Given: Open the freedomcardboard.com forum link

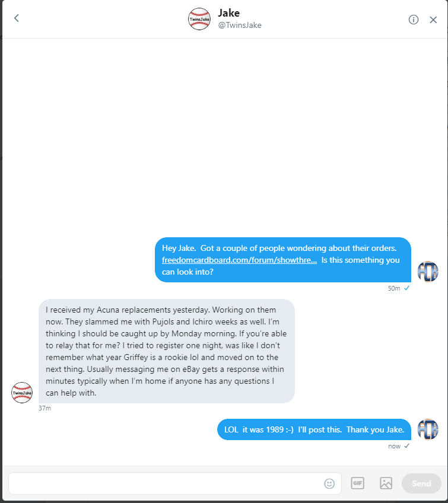Looking at the screenshot, I should (x=239, y=260).
